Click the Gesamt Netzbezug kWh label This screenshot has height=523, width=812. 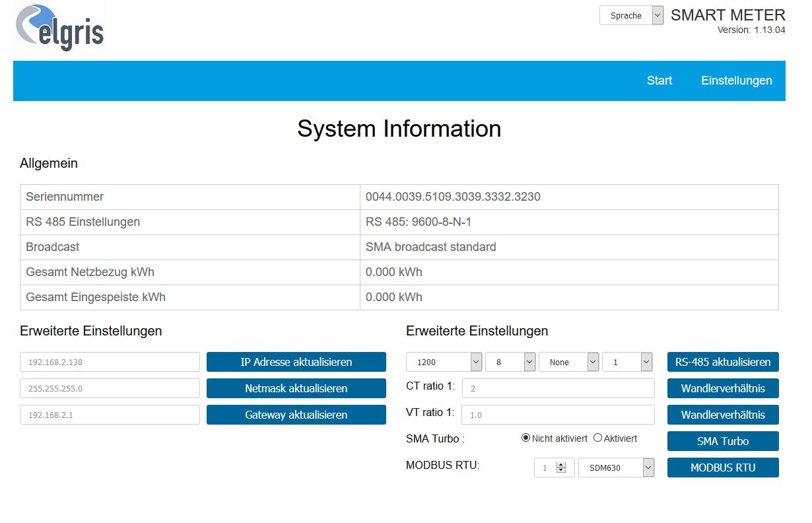click(90, 272)
